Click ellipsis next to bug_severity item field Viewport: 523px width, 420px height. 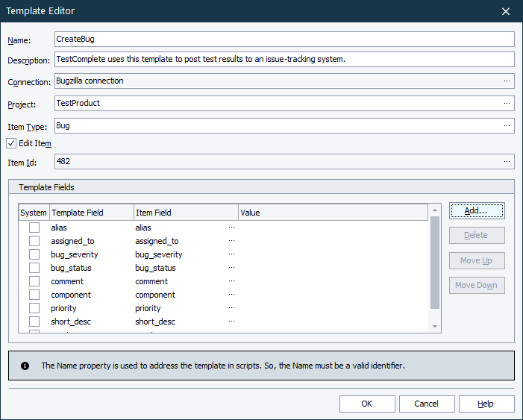coord(231,254)
